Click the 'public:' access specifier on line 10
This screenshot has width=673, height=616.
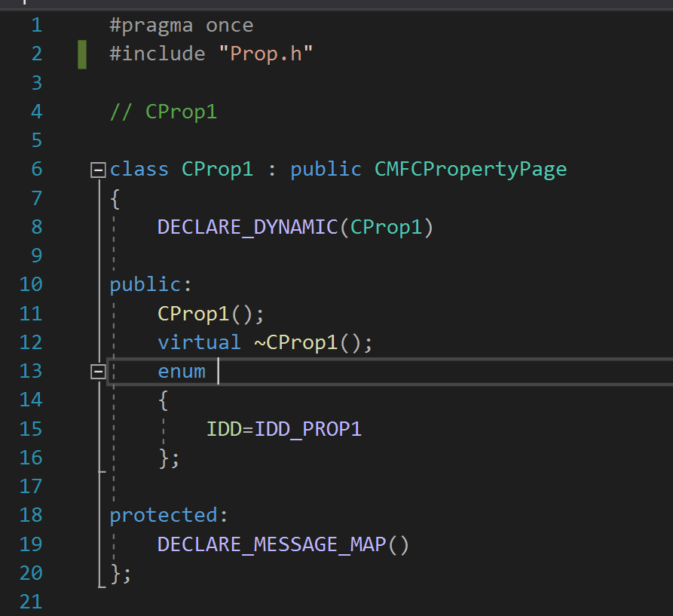pyautogui.click(x=151, y=284)
